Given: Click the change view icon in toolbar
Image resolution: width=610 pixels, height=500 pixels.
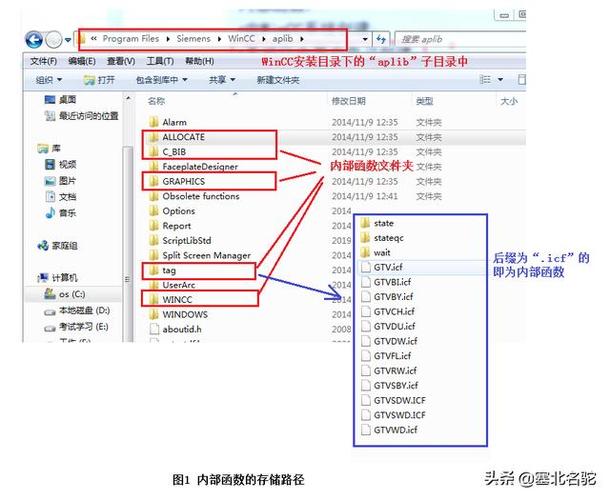Looking at the screenshot, I should point(485,80).
